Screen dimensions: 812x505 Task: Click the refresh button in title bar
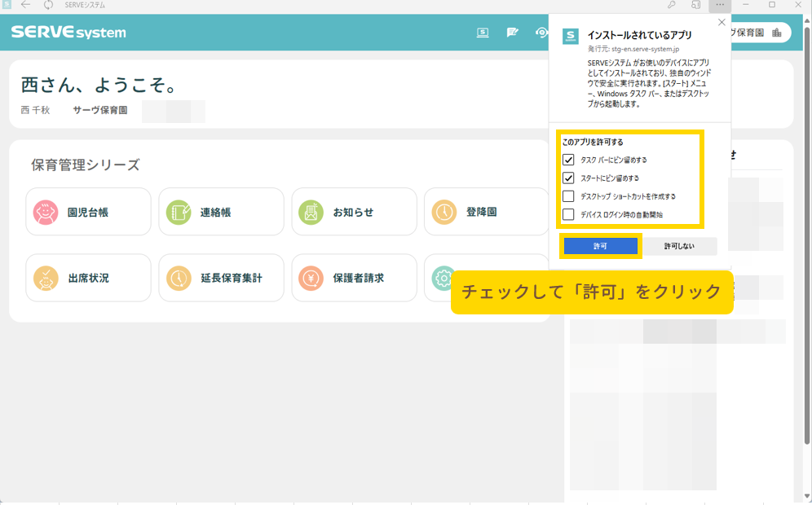point(48,5)
